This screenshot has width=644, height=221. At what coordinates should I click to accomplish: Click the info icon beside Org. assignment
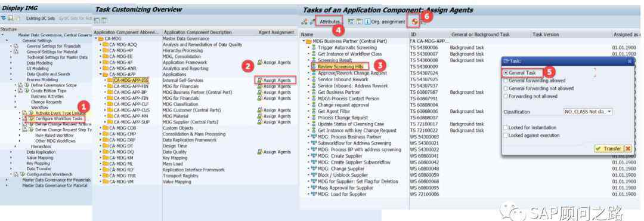[367, 22]
